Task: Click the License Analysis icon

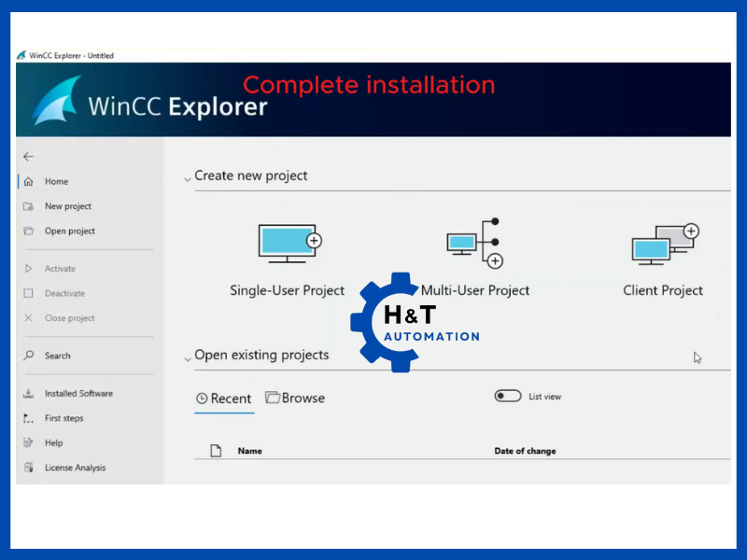Action: pyautogui.click(x=28, y=468)
